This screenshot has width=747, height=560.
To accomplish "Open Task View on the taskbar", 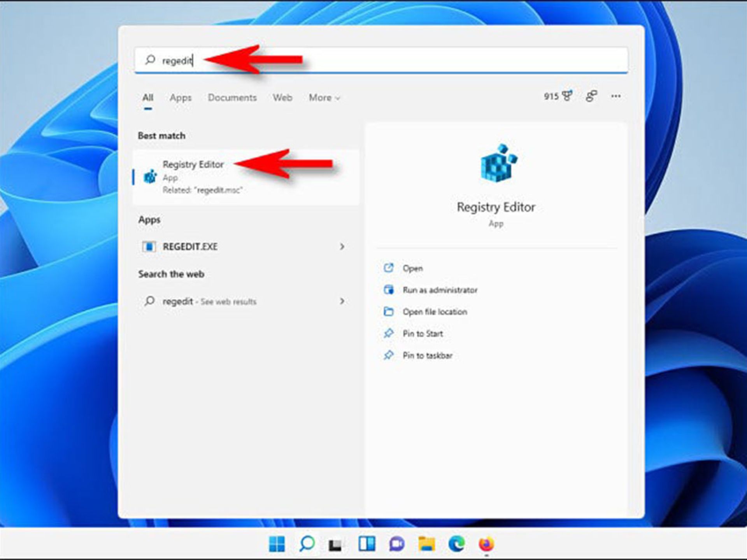I will [335, 545].
